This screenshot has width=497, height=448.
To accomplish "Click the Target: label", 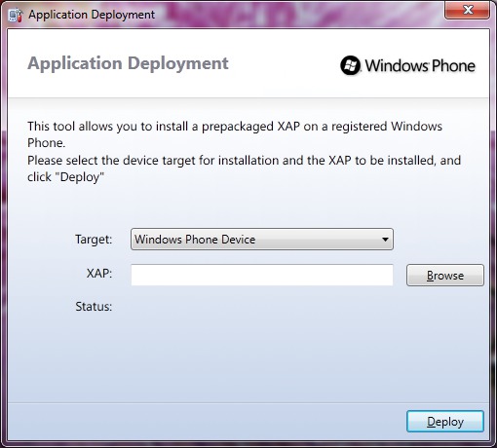I will tap(94, 240).
